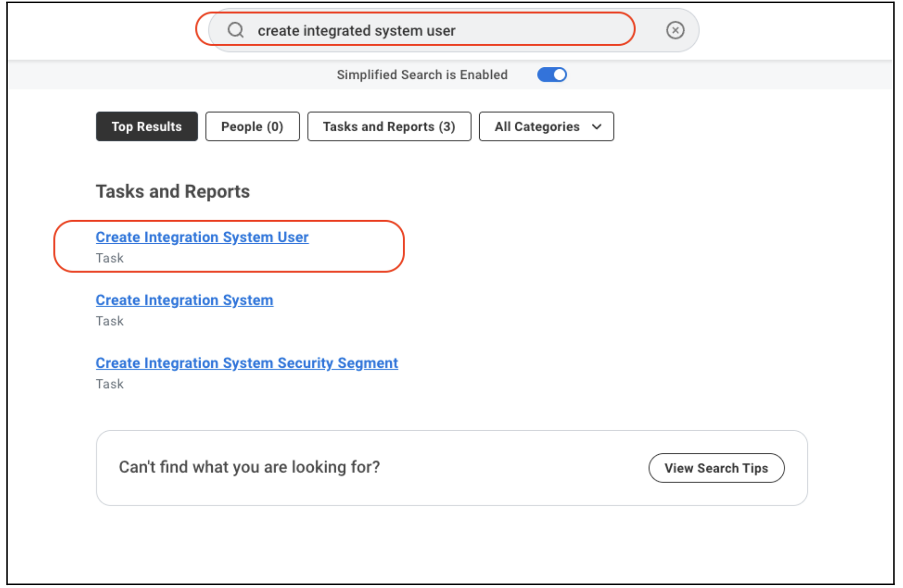Open the Tasks and Reports (3) tab
The height and width of the screenshot is (588, 903).
click(389, 127)
